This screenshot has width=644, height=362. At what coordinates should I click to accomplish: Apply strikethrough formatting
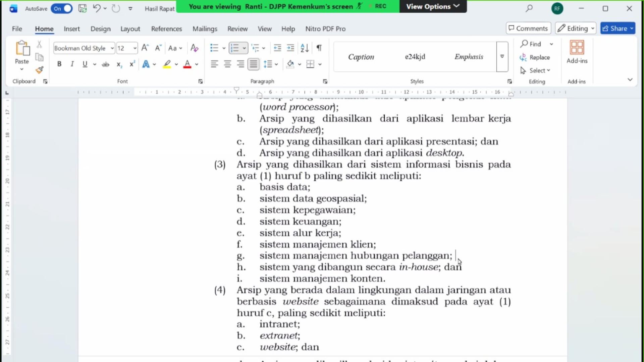105,64
